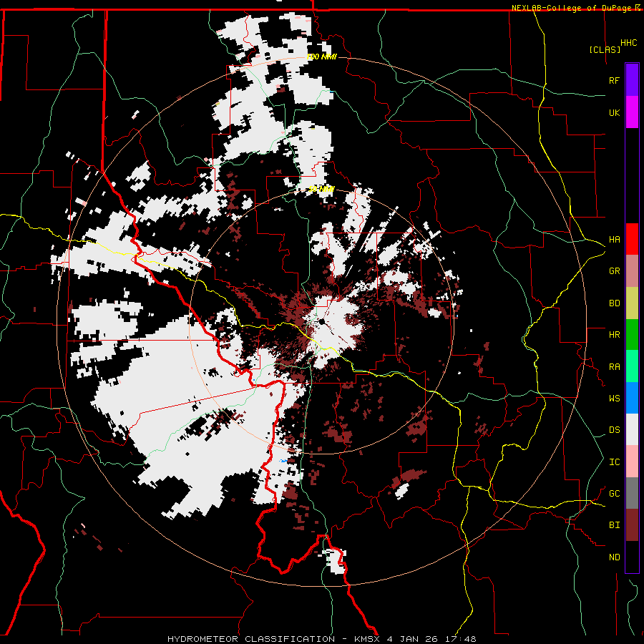Screen dimensions: 644x644
Task: Click the radar site center dot
Action: [x=321, y=321]
